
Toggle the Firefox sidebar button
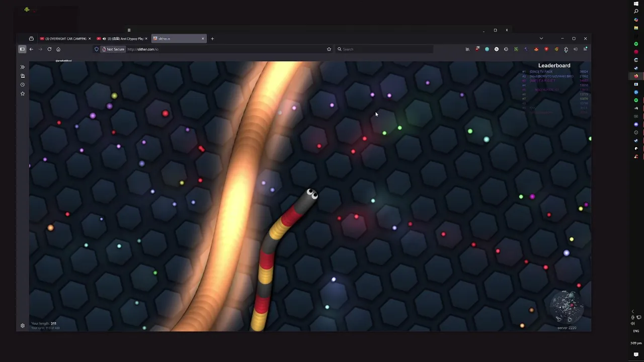pyautogui.click(x=22, y=49)
